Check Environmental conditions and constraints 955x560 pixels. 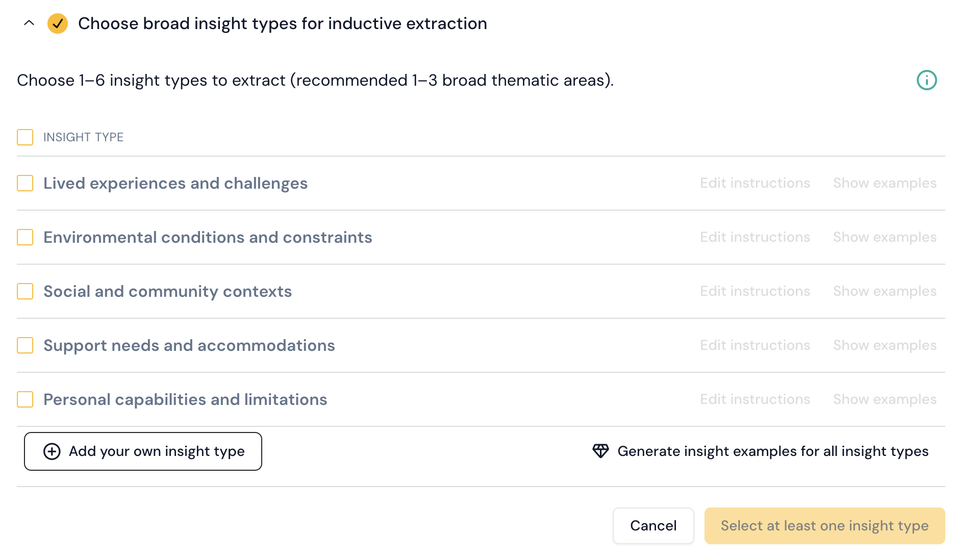pyautogui.click(x=25, y=237)
